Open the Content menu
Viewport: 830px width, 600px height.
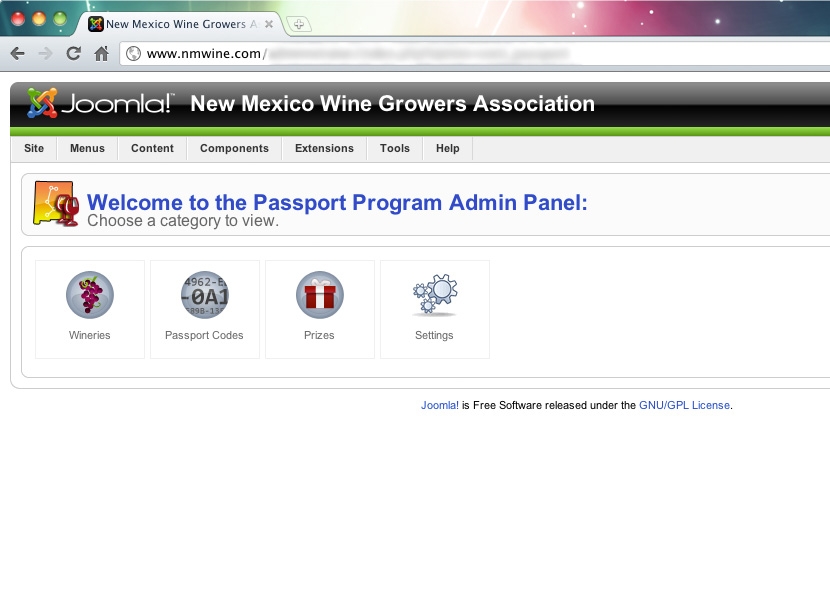point(152,148)
